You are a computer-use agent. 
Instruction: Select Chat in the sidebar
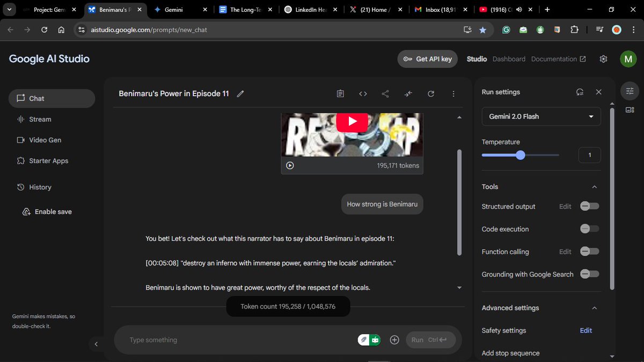(52, 99)
